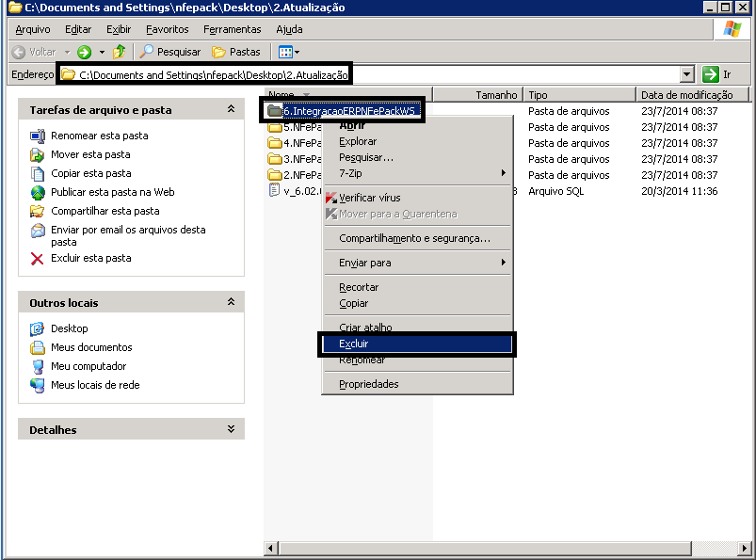Choose Excluir in the context menu
This screenshot has width=756, height=560.
pos(354,344)
